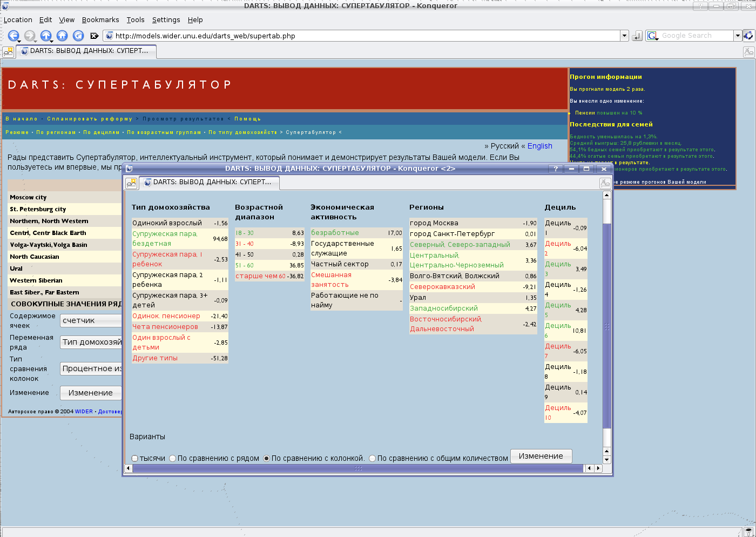Select 'По сравнению с общим количеством' radio option
Image resolution: width=756 pixels, height=537 pixels.
372,458
